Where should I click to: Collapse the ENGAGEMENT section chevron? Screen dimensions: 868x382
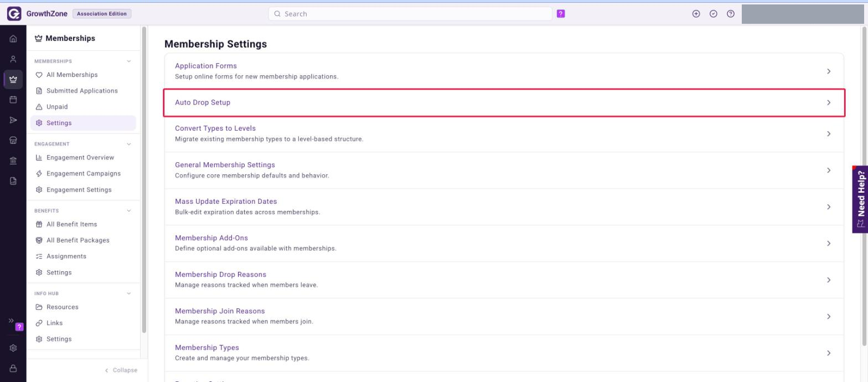coord(129,144)
